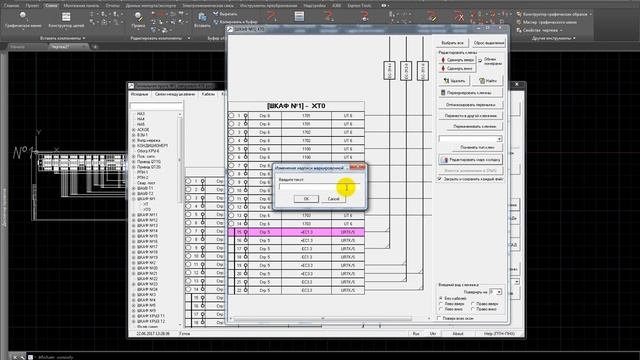The image size is (640, 360).
Task: Click Оптимизировать перемычки button
Action: (471, 105)
